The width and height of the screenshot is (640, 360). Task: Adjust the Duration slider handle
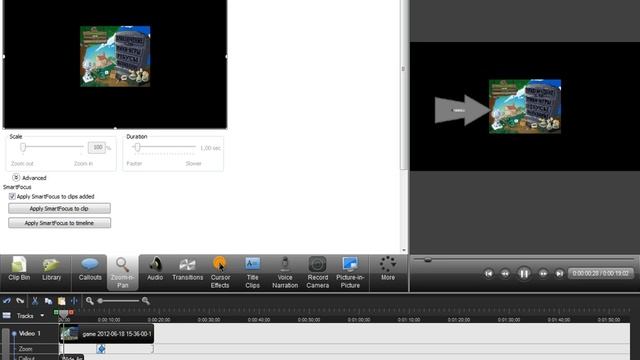(x=138, y=147)
